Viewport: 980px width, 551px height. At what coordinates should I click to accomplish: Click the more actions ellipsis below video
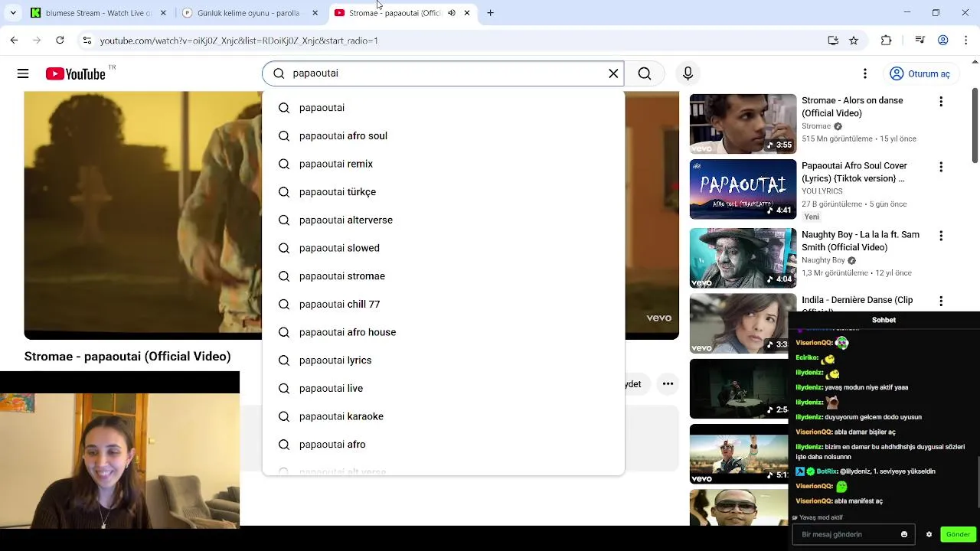[x=668, y=384]
